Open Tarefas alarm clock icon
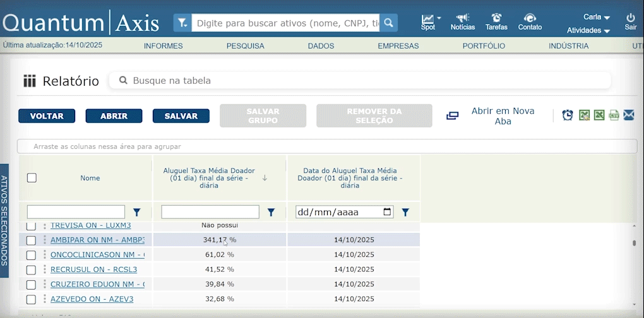 496,18
